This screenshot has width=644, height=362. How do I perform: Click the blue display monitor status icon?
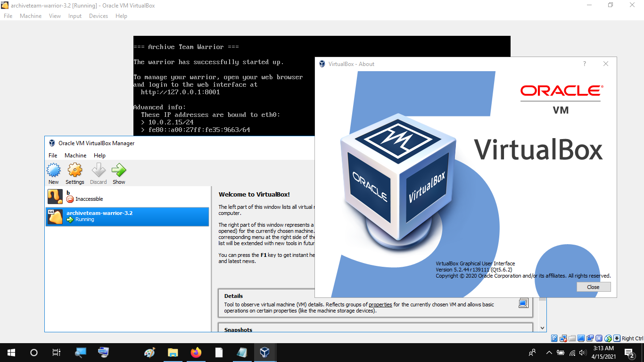[x=581, y=338]
